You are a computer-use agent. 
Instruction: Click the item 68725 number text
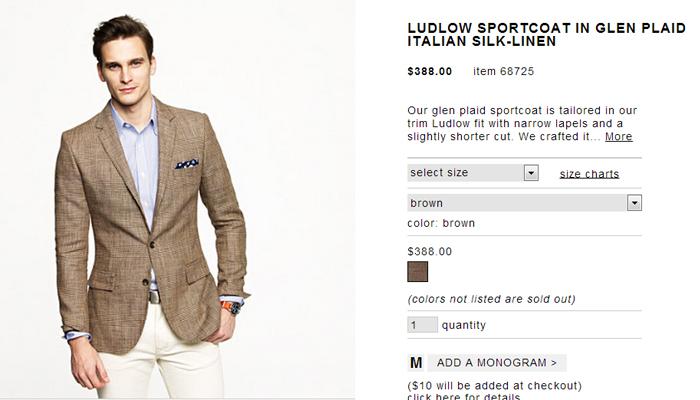point(504,71)
